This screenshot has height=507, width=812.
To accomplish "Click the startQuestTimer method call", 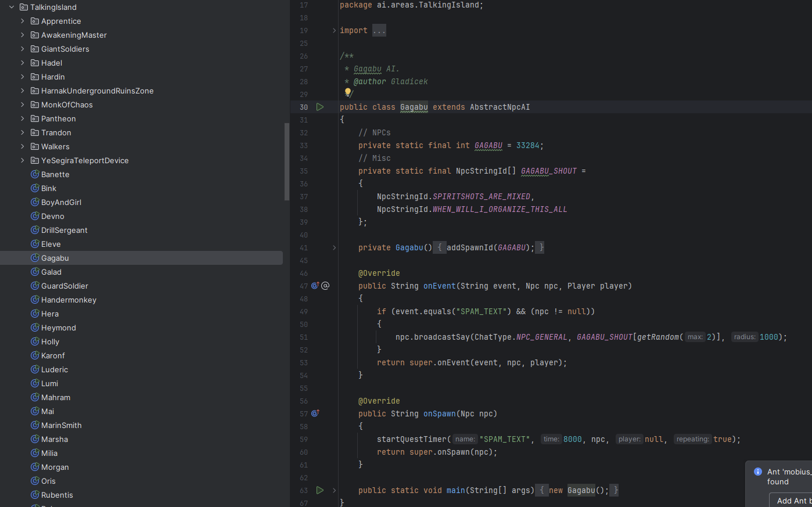I will click(412, 439).
